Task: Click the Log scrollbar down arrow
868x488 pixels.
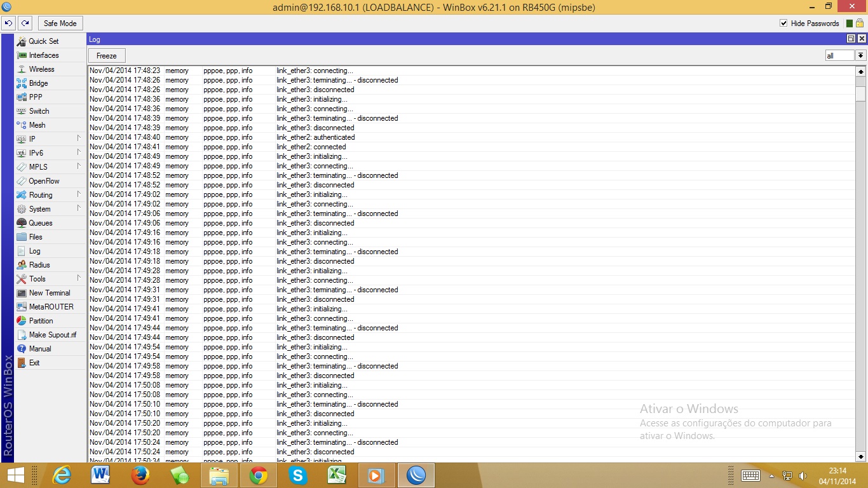Action: pyautogui.click(x=861, y=457)
